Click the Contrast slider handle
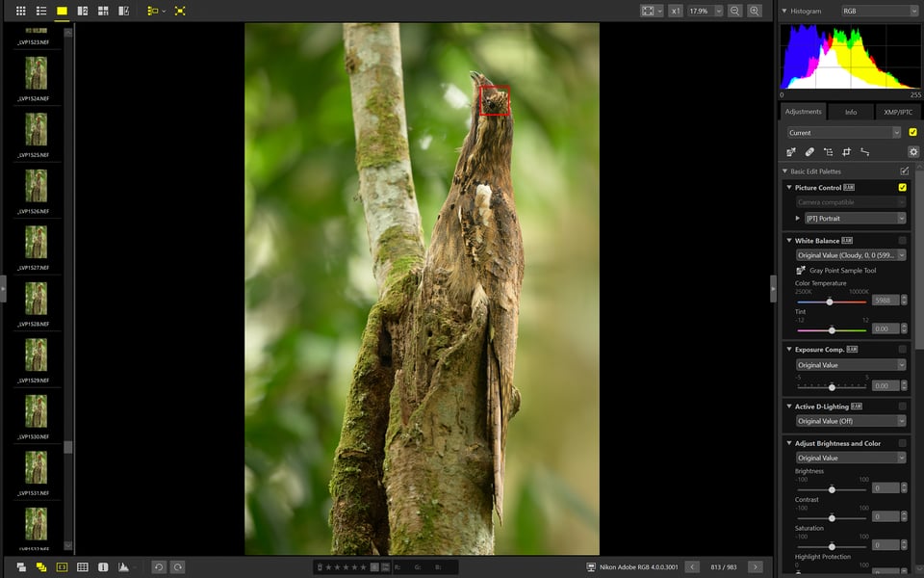Screen dimensions: 924x578 click(832, 518)
